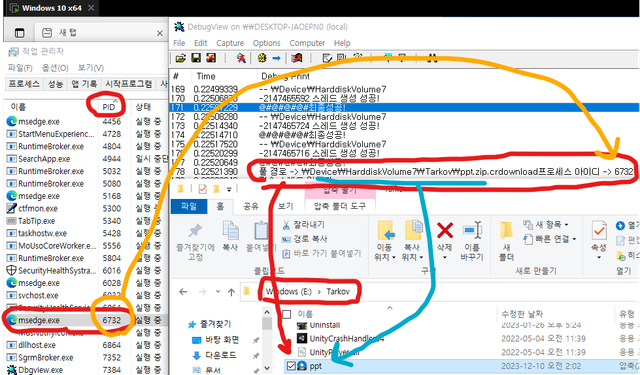Click the red X Delete icon in Explorer ribbon
Image resolution: width=640 pixels, height=375 pixels.
[444, 231]
